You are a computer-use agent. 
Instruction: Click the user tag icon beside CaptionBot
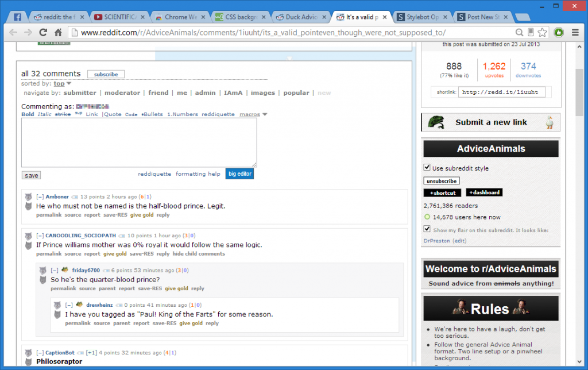80,353
